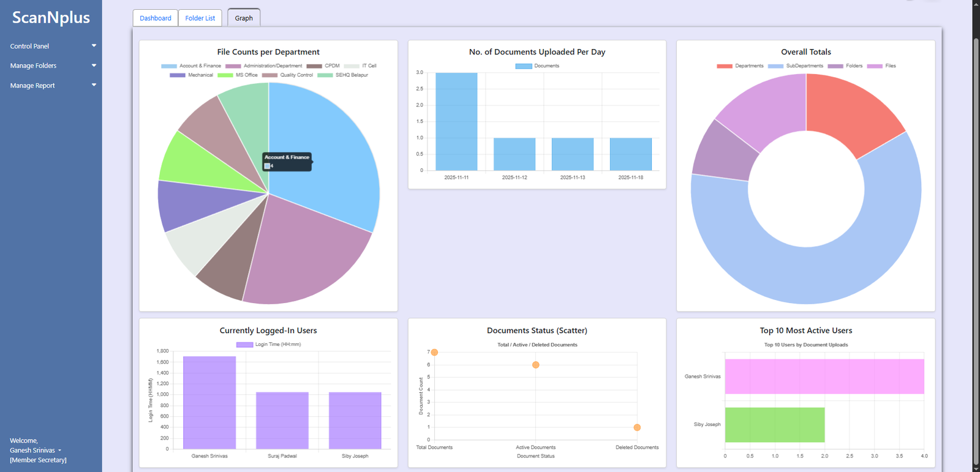
Task: Hide Quality Control dataset via legend
Action: pyautogui.click(x=287, y=75)
